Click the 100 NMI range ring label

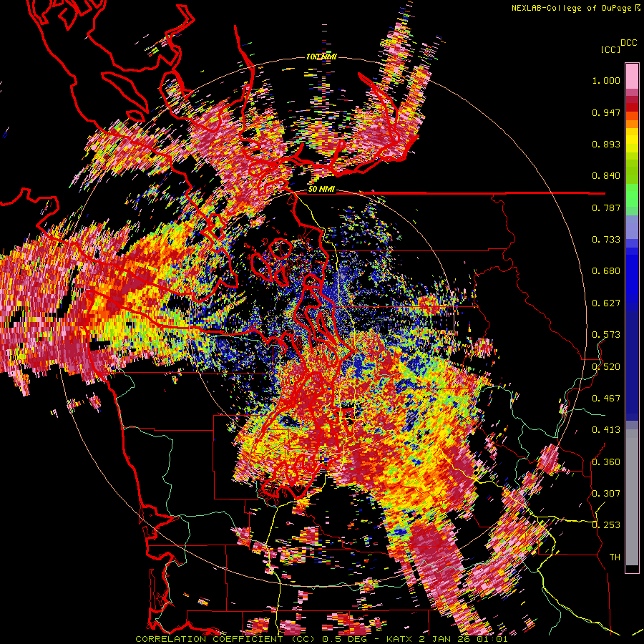tap(321, 57)
